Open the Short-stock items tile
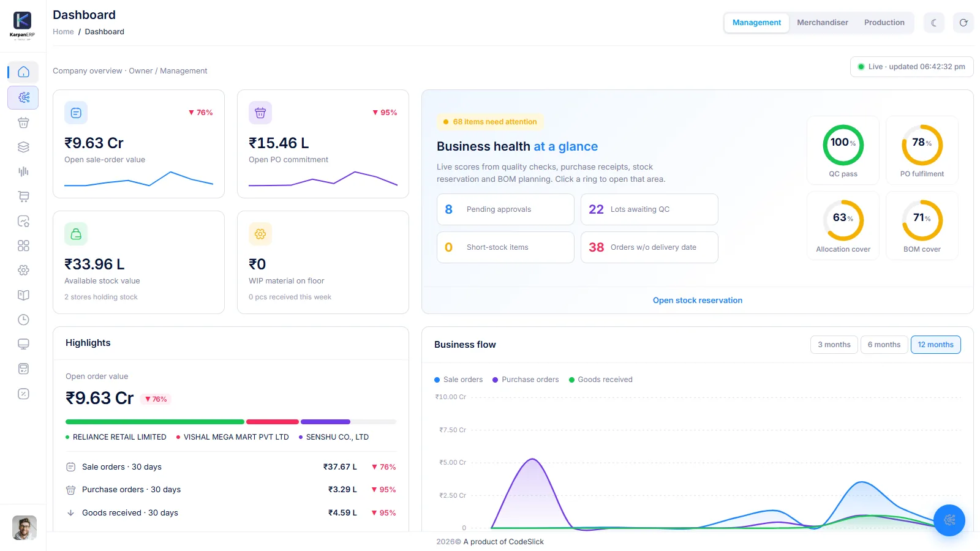 tap(505, 247)
